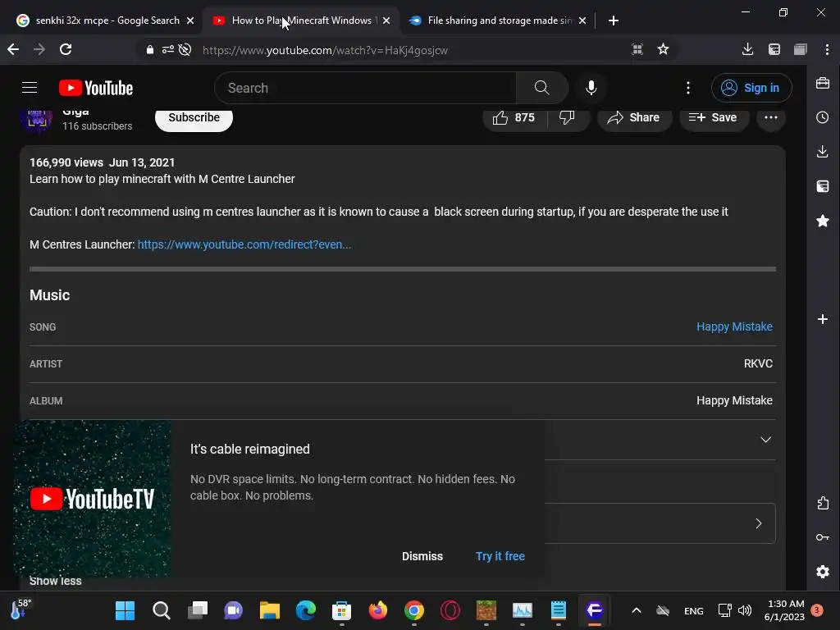This screenshot has width=840, height=630.
Task: Close the senkhi 32x mcpe Google Search tab
Action: [x=190, y=21]
